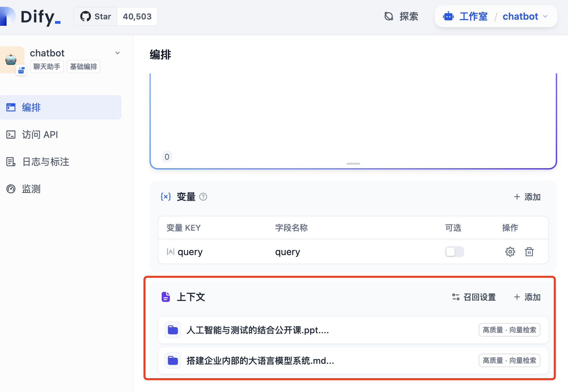Open the Dify home via logo

32,16
